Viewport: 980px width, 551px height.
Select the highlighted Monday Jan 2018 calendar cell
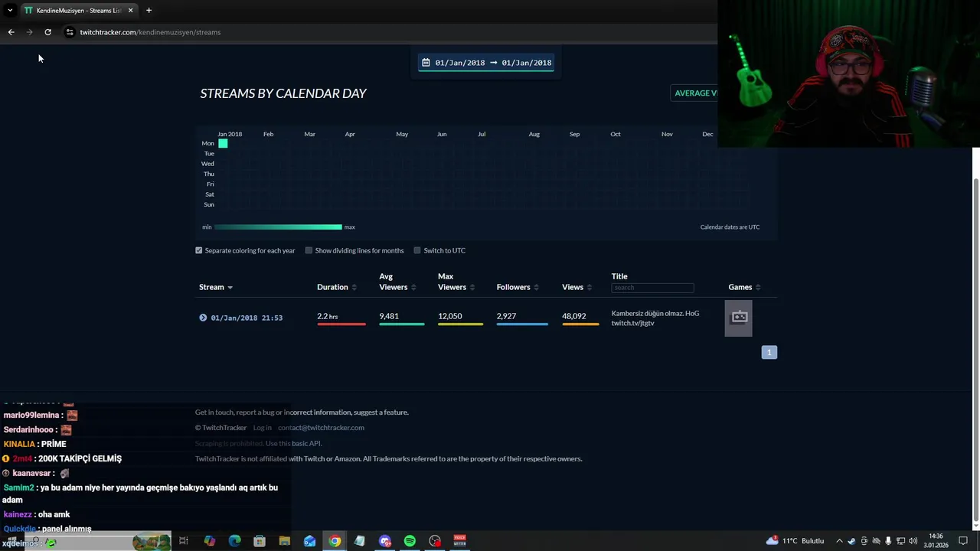coord(223,143)
